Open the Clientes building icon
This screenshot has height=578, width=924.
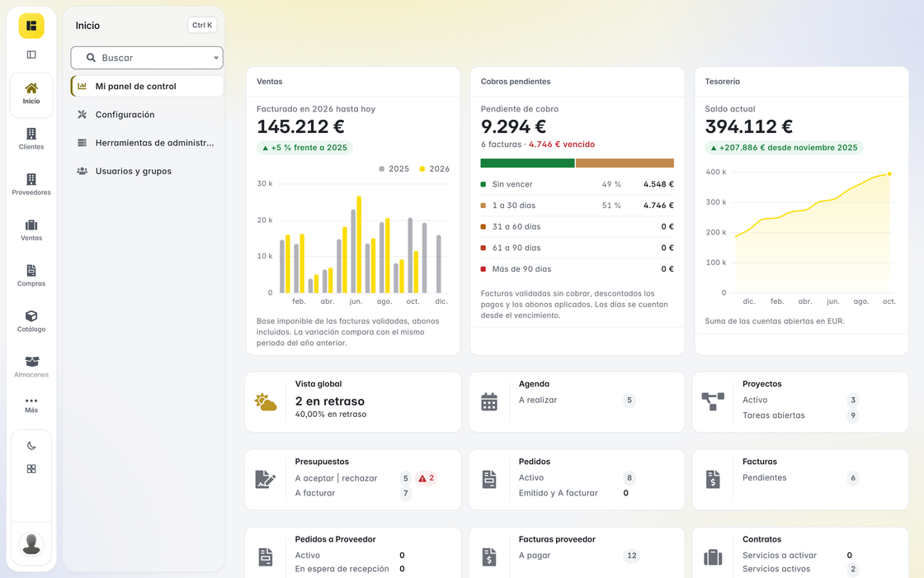[x=31, y=134]
